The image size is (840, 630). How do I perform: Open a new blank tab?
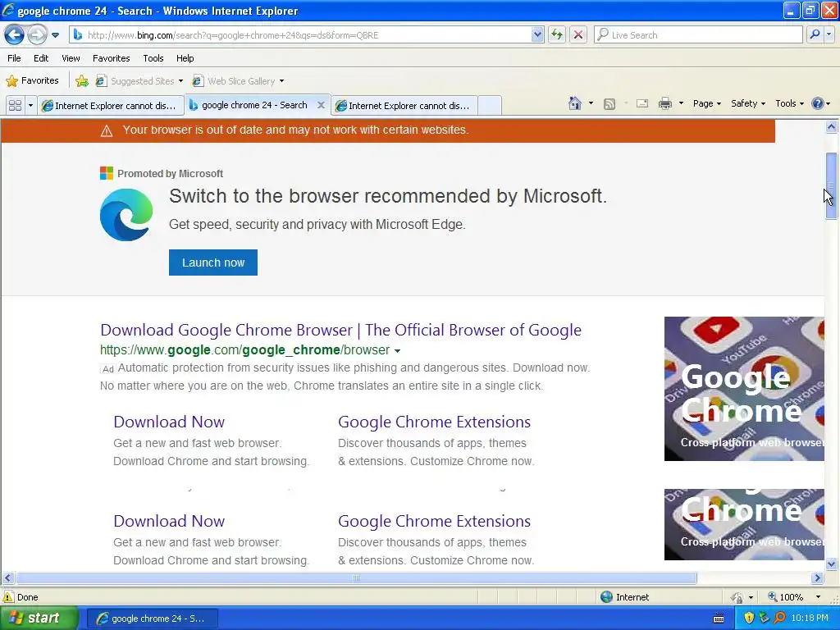(x=489, y=106)
